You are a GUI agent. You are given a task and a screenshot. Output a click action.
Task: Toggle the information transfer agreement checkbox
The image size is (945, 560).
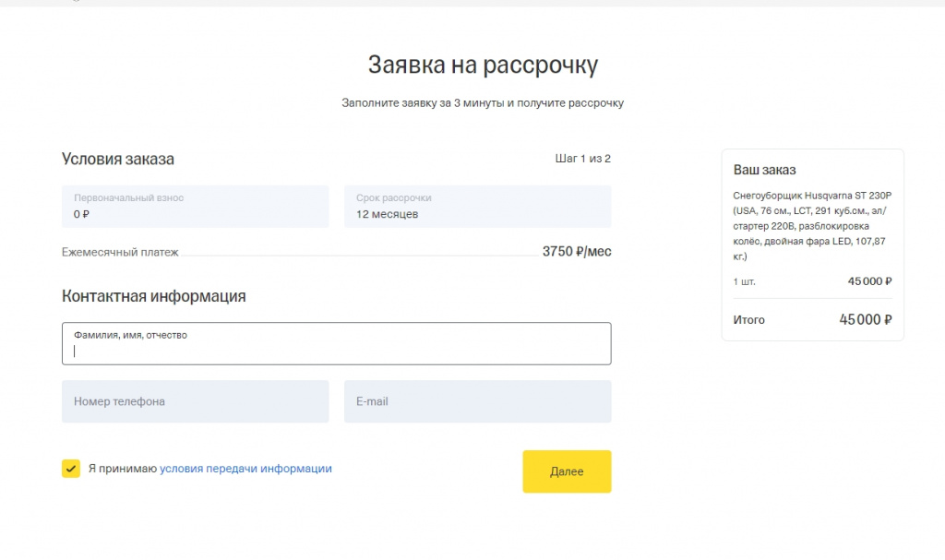tap(70, 468)
